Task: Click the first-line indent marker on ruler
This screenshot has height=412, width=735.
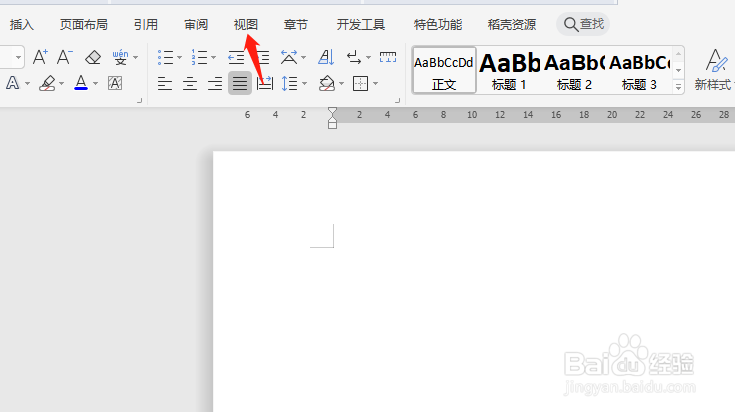Action: (x=332, y=111)
